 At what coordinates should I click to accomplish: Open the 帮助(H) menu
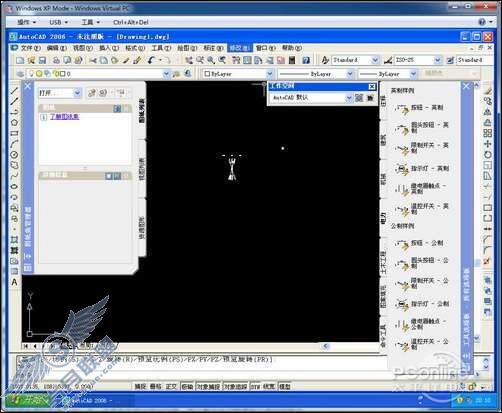pyautogui.click(x=292, y=48)
